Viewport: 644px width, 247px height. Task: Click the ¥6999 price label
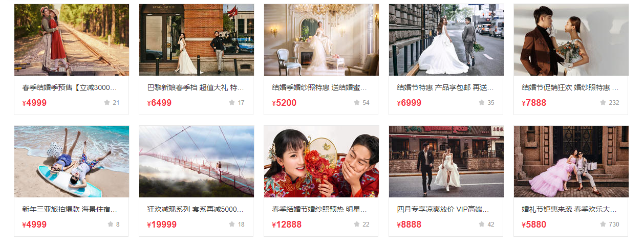[409, 103]
